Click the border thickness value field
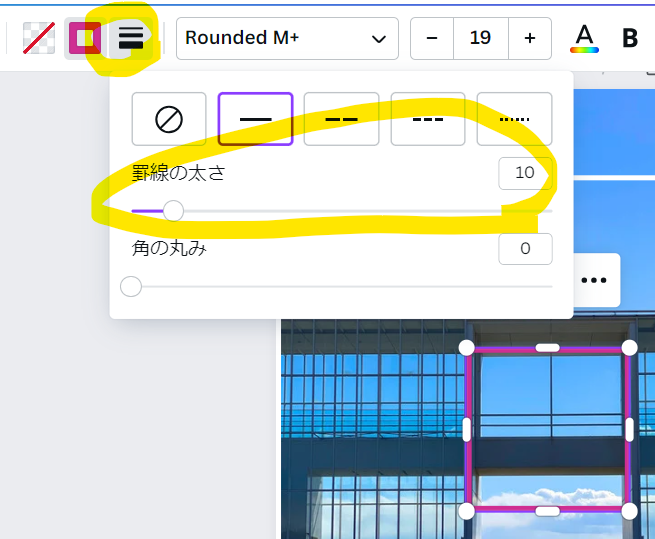The image size is (655, 539). pyautogui.click(x=525, y=173)
